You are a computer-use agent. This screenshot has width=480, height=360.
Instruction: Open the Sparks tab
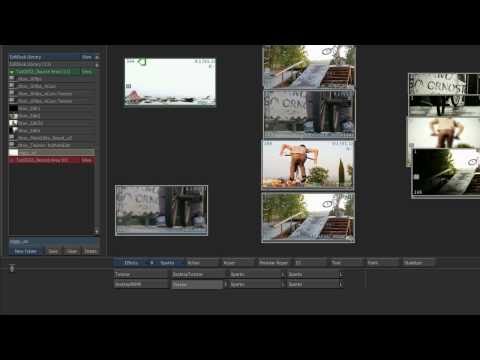pos(167,263)
